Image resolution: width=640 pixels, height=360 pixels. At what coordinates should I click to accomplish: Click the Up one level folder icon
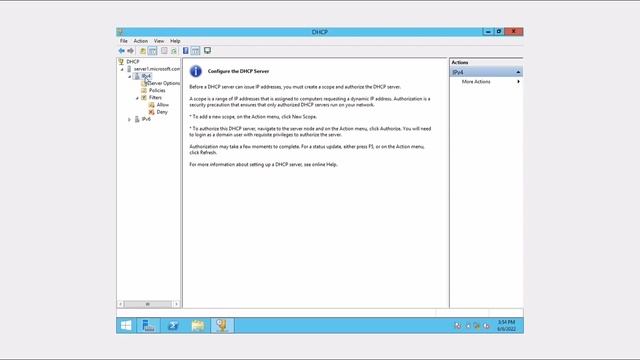[142, 51]
